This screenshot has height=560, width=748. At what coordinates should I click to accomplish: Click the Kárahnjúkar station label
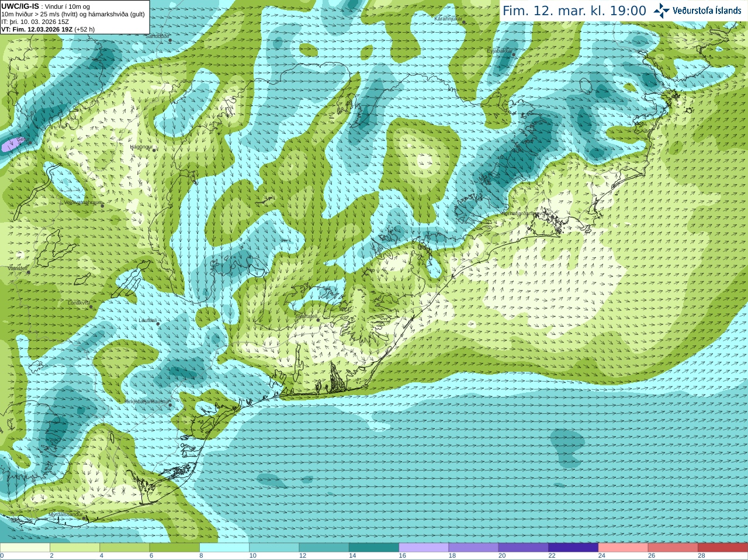[x=448, y=19]
